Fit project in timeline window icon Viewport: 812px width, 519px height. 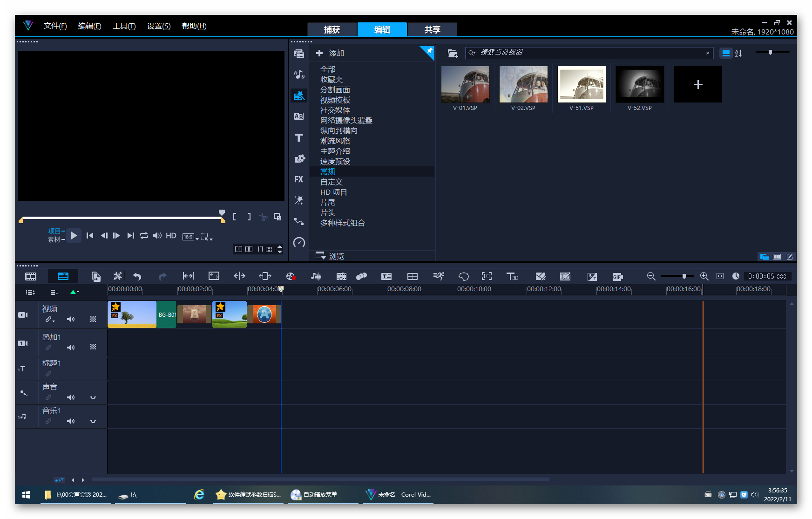[720, 276]
